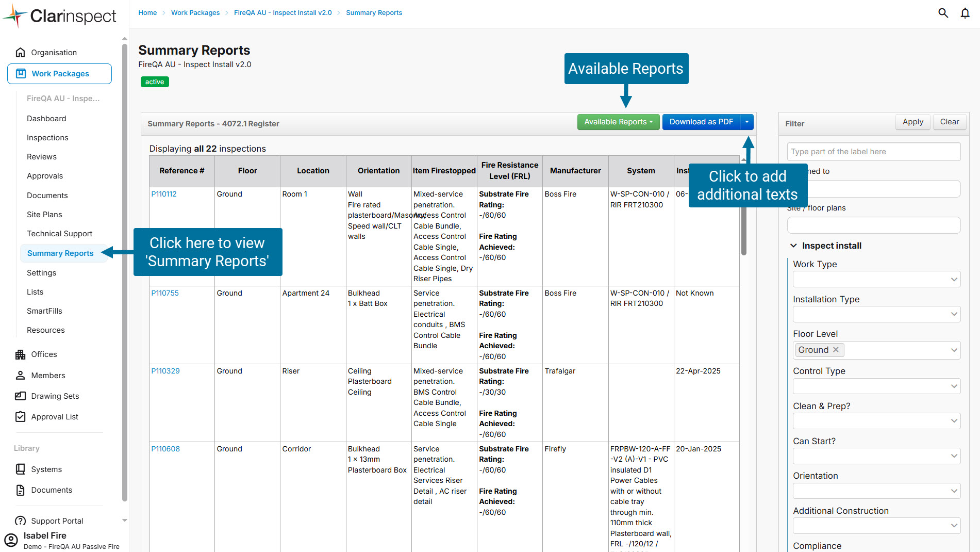Click the green active status badge

(155, 82)
